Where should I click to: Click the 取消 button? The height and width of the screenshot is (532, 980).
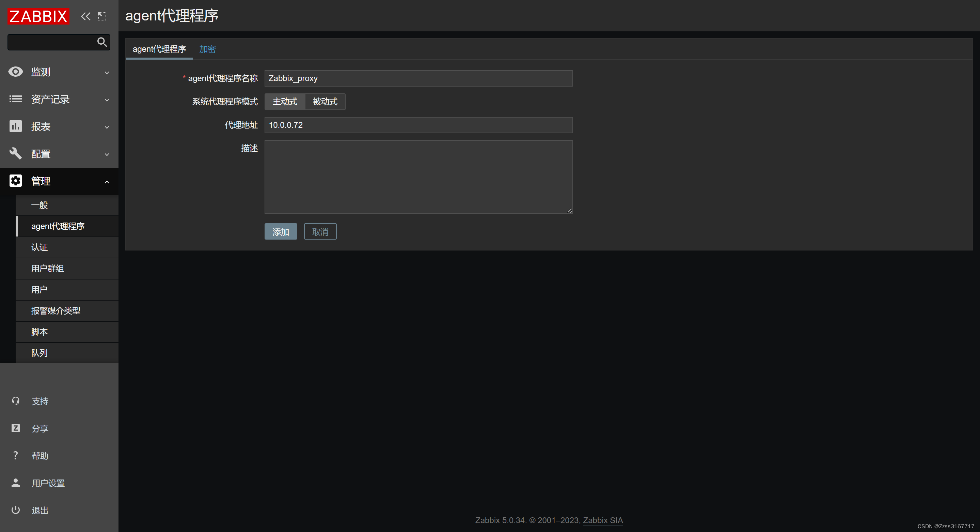320,231
